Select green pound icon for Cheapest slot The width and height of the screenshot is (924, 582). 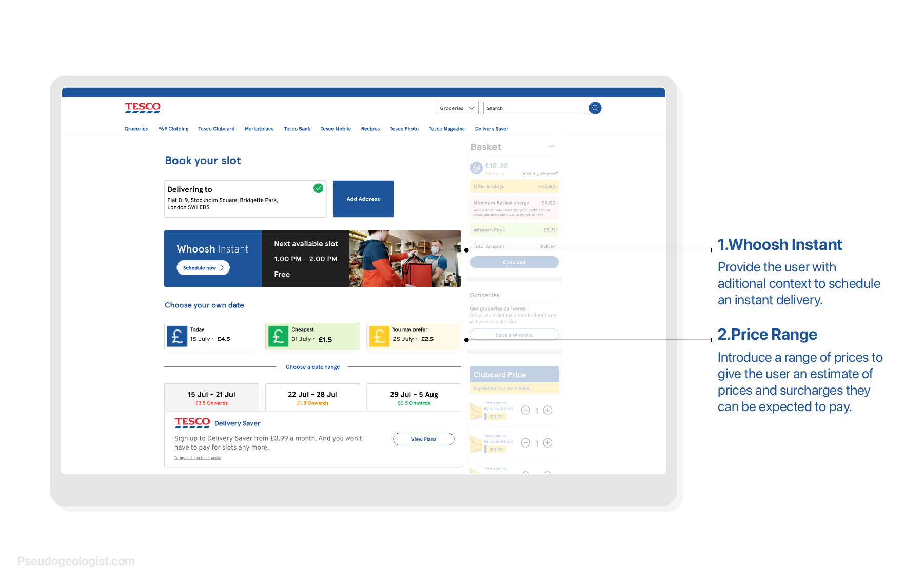click(279, 337)
